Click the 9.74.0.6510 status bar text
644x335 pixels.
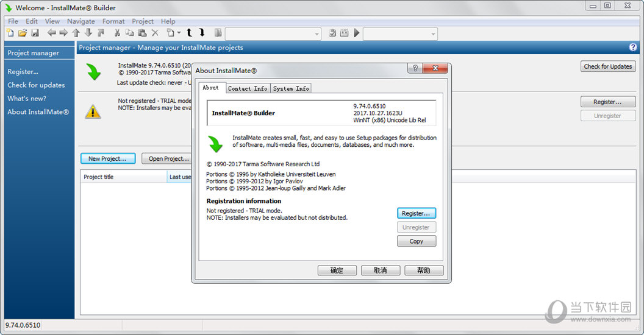click(x=23, y=325)
